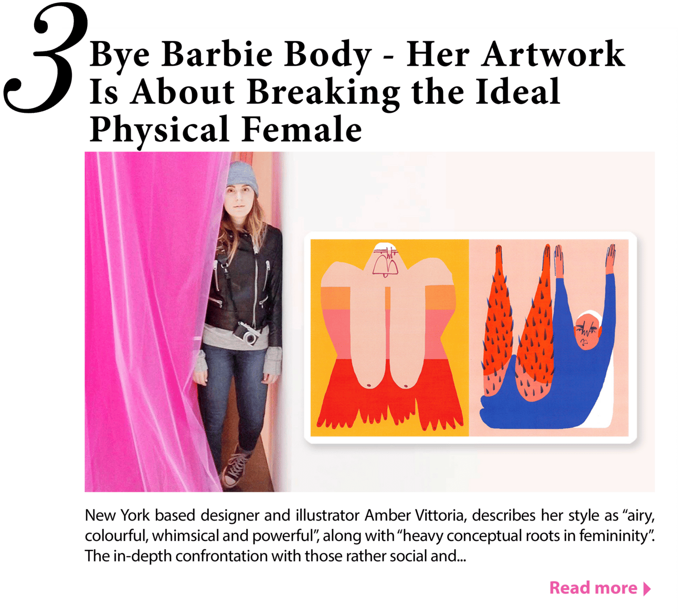The width and height of the screenshot is (678, 616).
Task: Open the yellow background illustration
Action: tap(389, 338)
